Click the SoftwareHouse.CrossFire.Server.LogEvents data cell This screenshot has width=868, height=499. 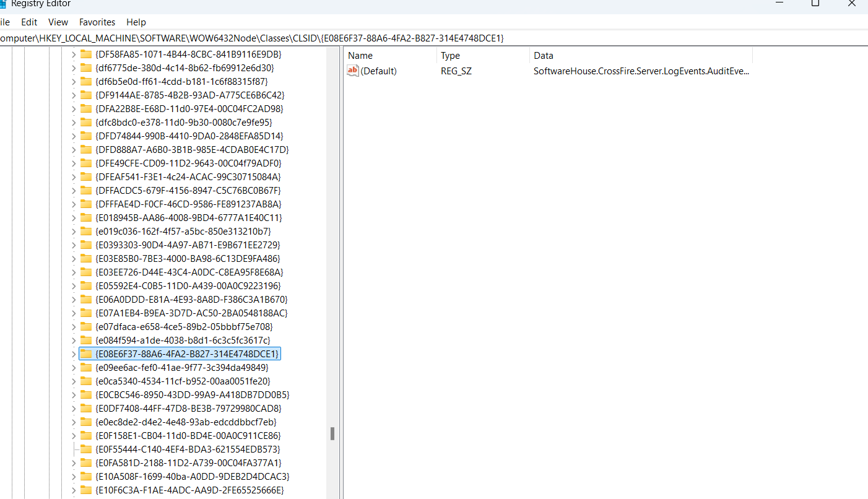click(641, 71)
